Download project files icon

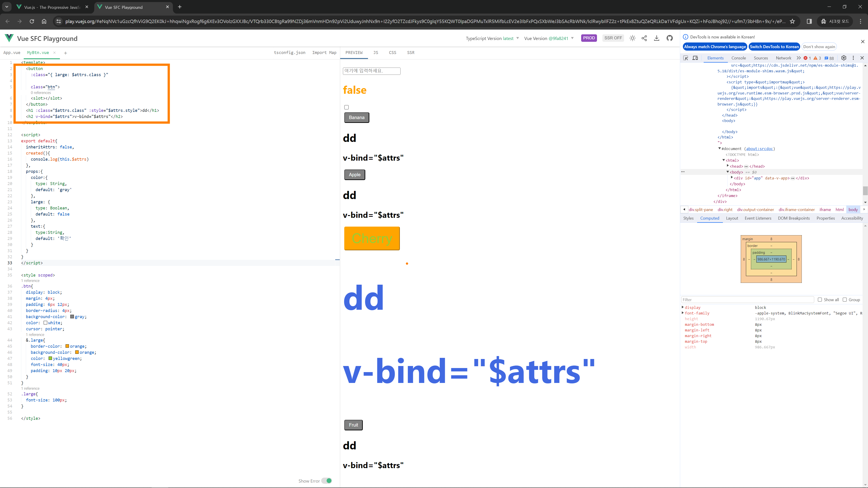click(657, 38)
